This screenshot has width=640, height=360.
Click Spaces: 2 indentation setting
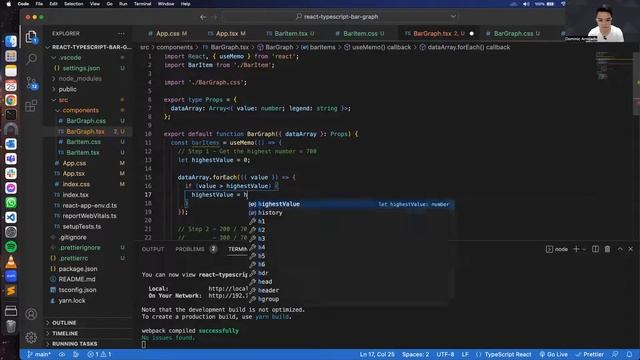416,354
